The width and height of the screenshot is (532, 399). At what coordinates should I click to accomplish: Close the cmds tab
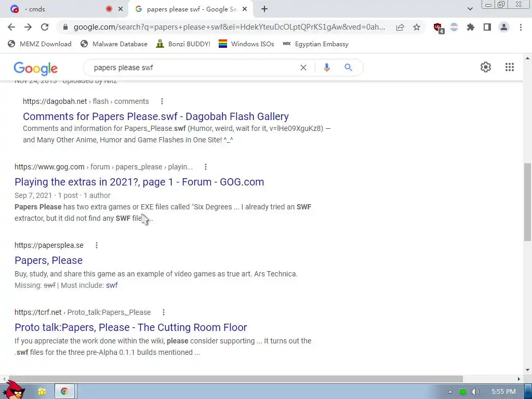(120, 9)
